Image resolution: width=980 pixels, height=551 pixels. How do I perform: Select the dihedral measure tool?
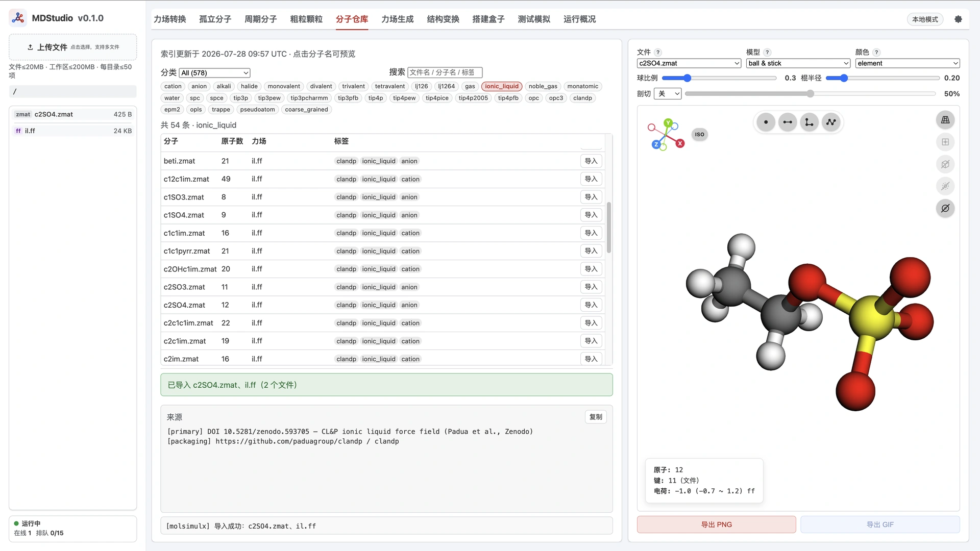831,122
